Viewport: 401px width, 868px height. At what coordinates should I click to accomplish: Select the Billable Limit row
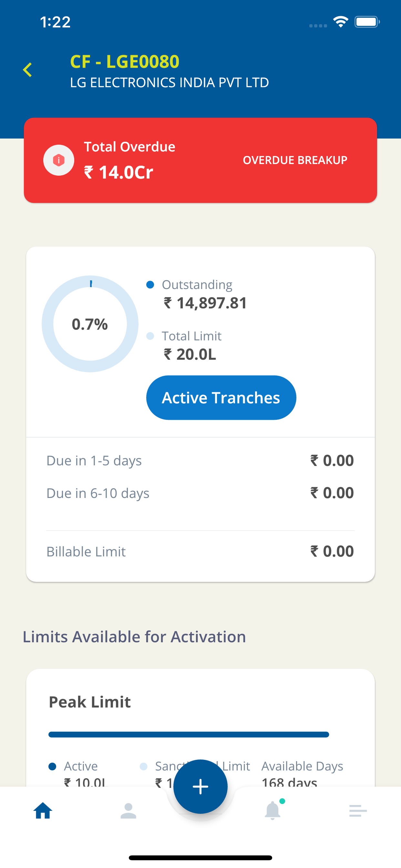pyautogui.click(x=200, y=551)
